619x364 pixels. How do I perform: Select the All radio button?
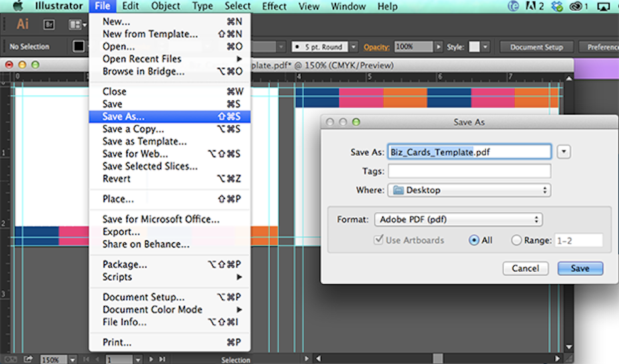click(474, 240)
